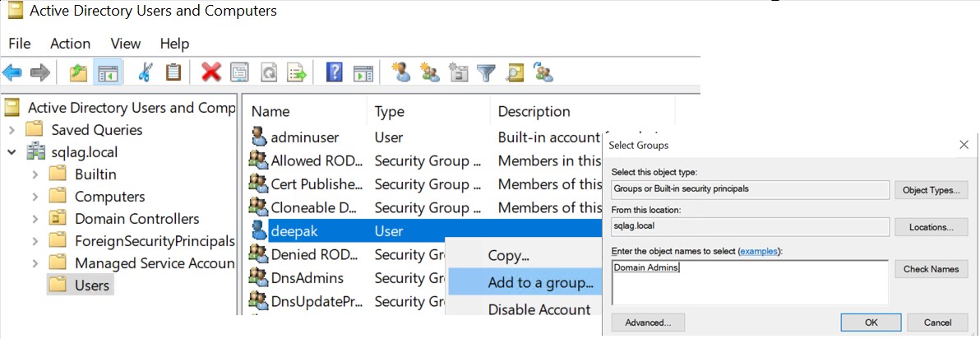Click the clipboard Paste icon

pos(173,72)
